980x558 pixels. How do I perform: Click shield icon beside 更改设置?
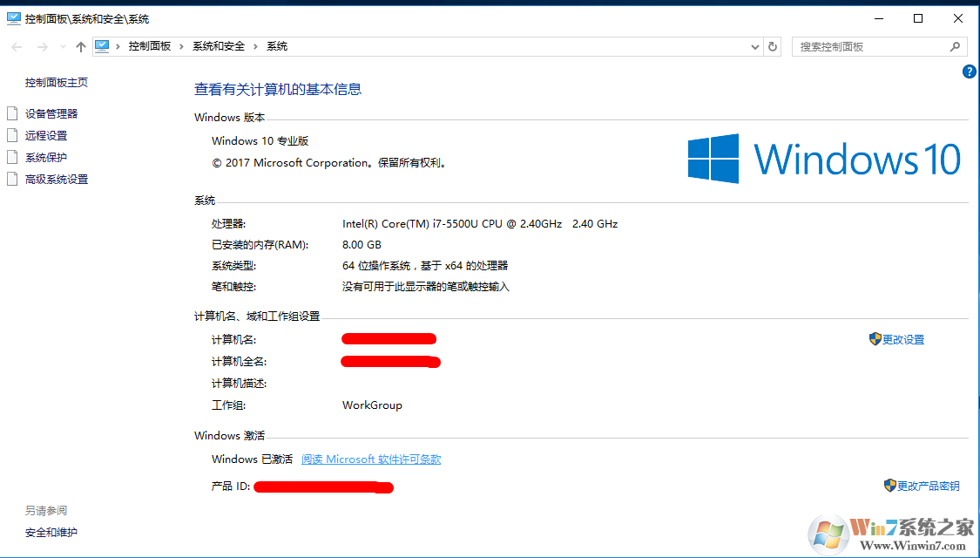coord(875,339)
